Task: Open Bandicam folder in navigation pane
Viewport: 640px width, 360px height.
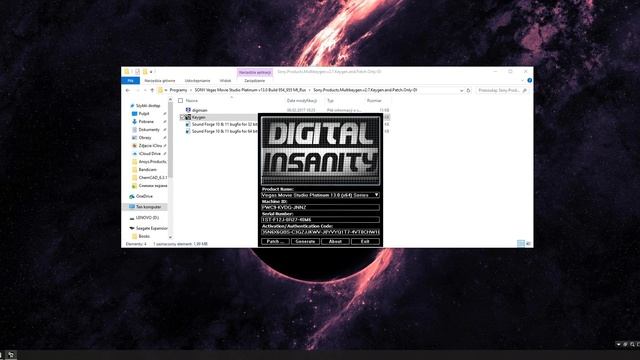Action: tap(147, 169)
